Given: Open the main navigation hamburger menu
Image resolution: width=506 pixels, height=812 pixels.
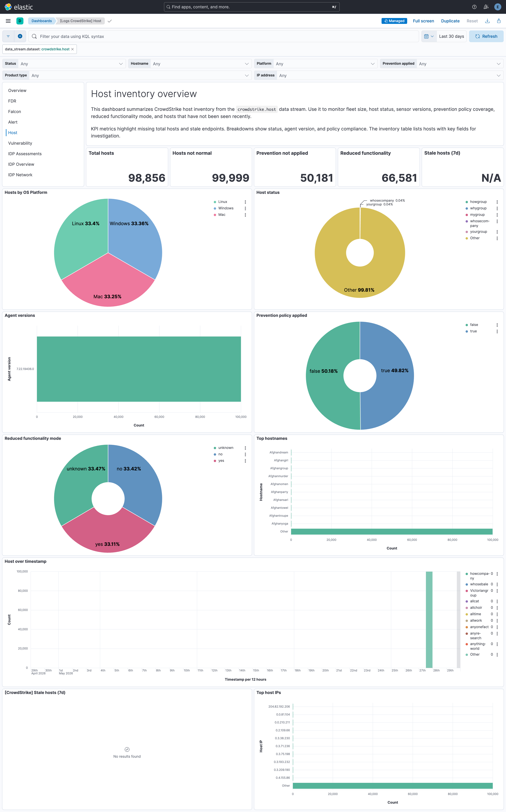Looking at the screenshot, I should (x=8, y=21).
